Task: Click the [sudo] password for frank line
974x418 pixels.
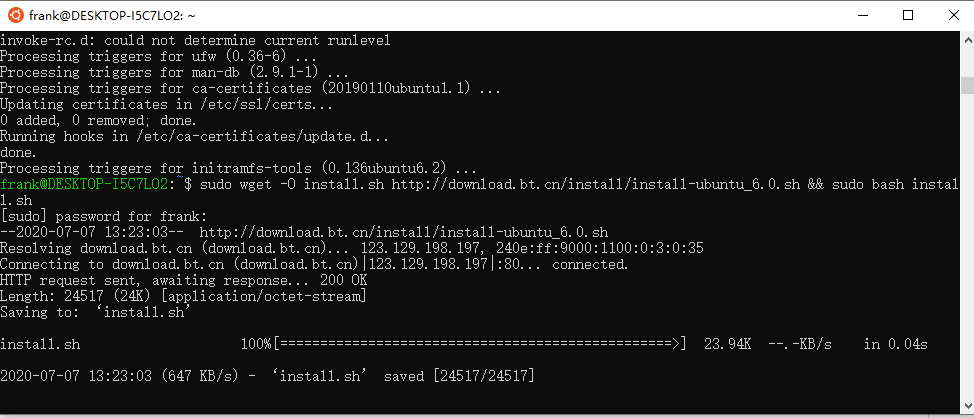Action: tap(103, 217)
